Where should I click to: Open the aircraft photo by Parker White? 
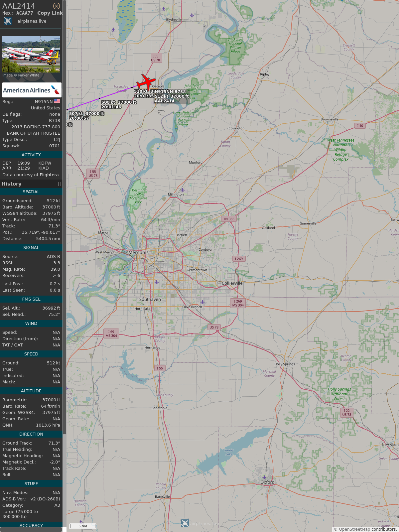coord(31,54)
